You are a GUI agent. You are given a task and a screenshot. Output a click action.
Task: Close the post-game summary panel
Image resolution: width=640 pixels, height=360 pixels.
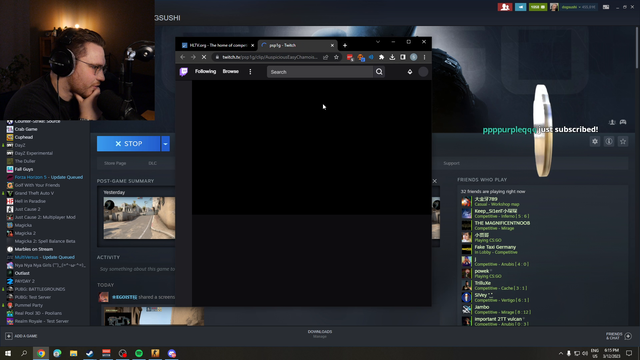435,181
